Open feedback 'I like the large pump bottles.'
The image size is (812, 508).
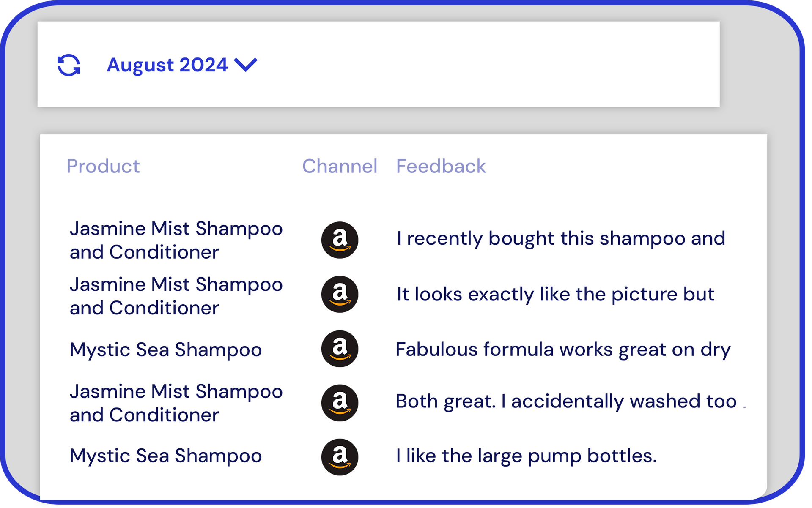point(527,456)
